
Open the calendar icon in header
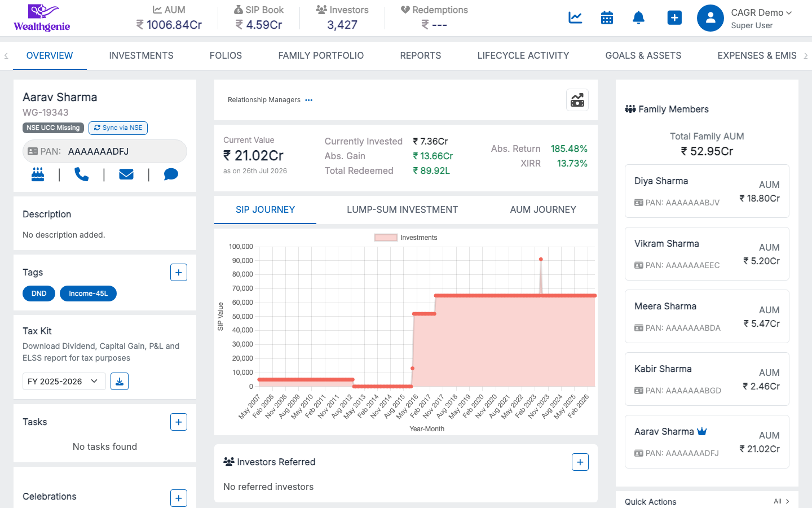tap(607, 17)
